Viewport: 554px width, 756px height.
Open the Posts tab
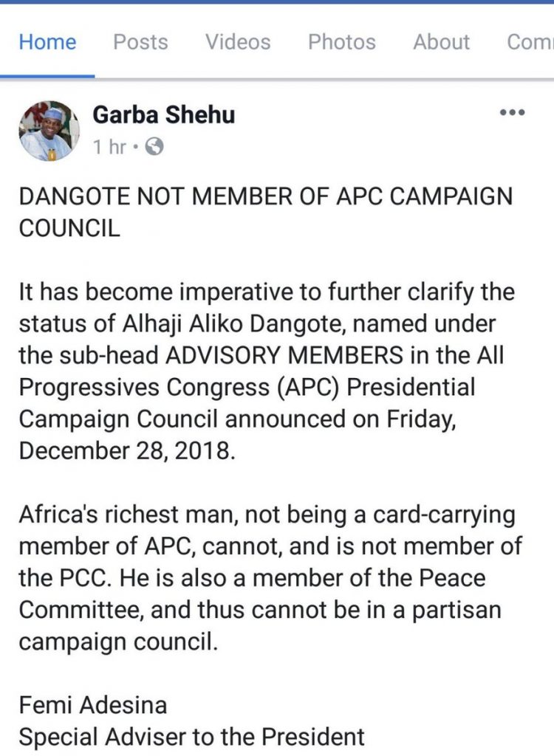pyautogui.click(x=140, y=42)
